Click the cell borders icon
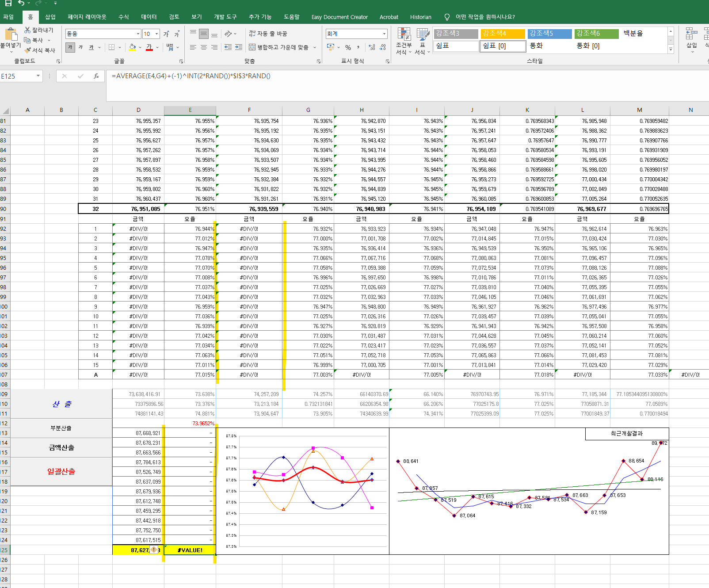 coord(111,47)
